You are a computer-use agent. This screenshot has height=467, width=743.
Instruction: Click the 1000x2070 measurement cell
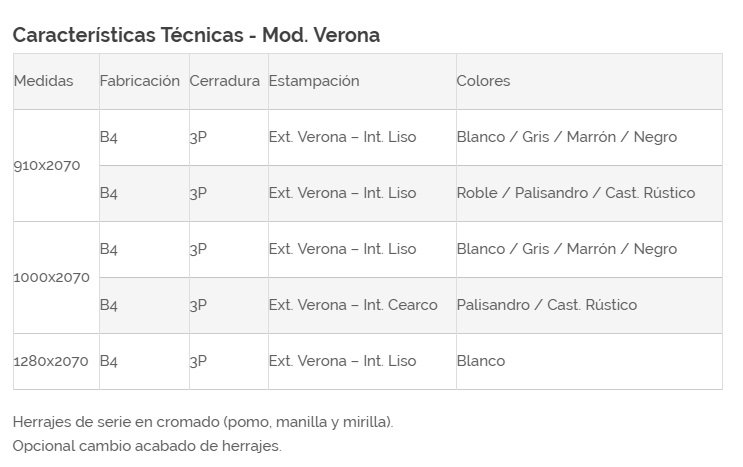tap(51, 278)
